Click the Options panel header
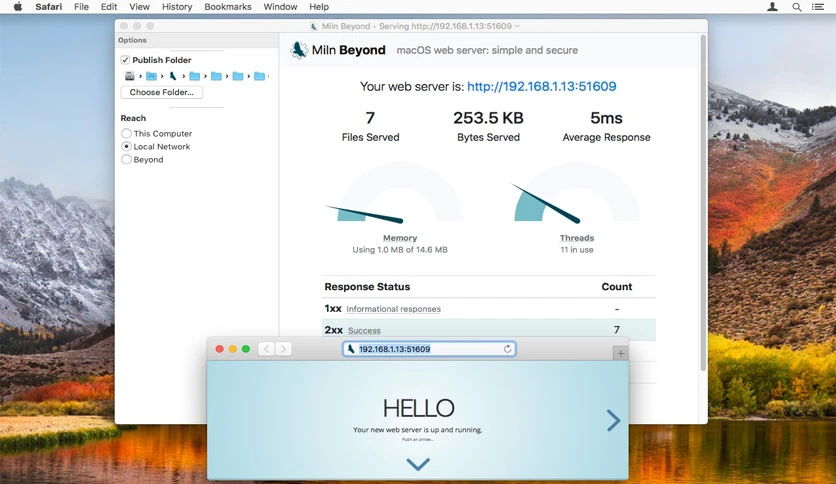 click(197, 40)
